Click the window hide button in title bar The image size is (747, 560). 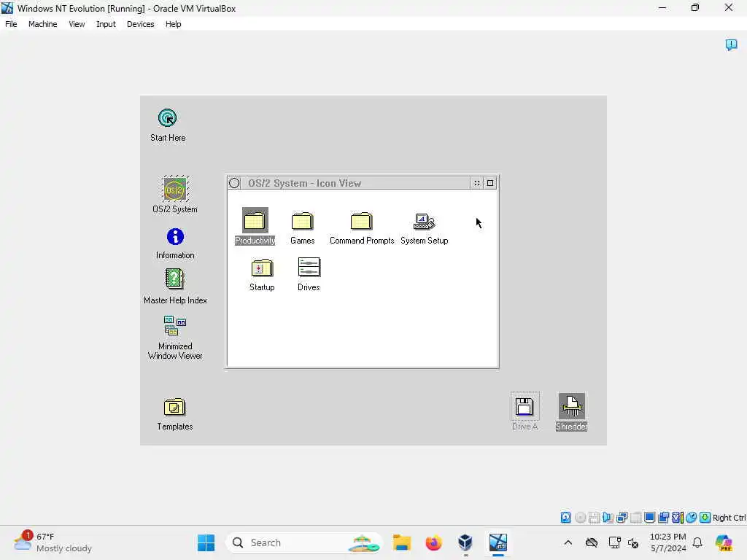[x=477, y=183]
